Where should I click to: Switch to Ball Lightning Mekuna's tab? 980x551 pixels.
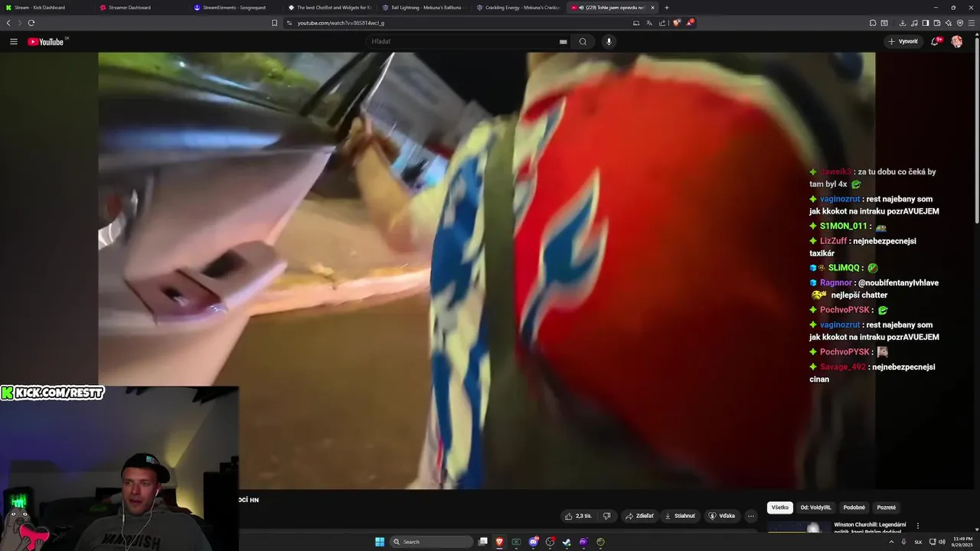click(425, 8)
